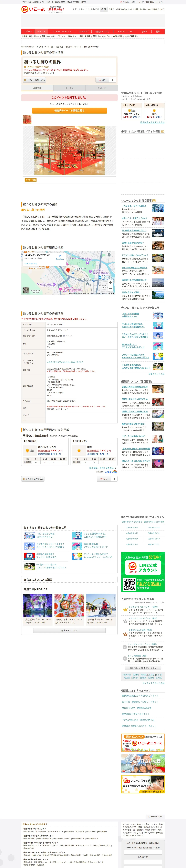Open the ユーザー登録(無料) link
186x868 pixels.
pos(146,2)
